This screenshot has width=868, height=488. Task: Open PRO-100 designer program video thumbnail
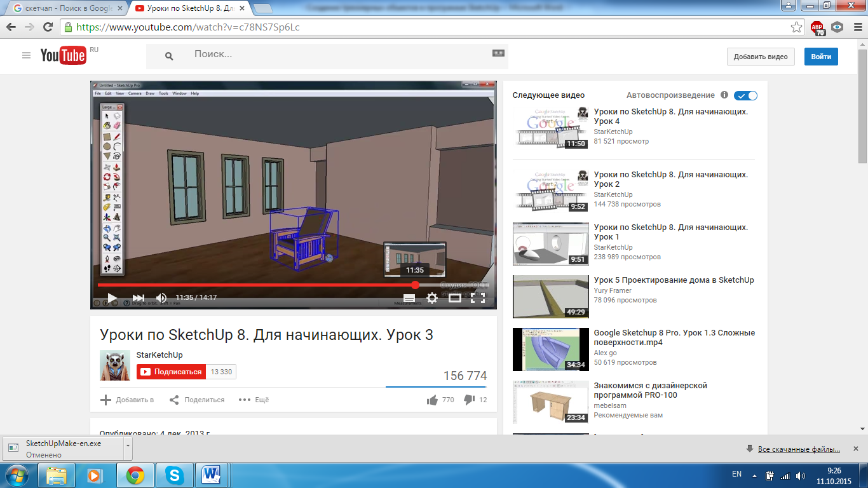pos(550,402)
